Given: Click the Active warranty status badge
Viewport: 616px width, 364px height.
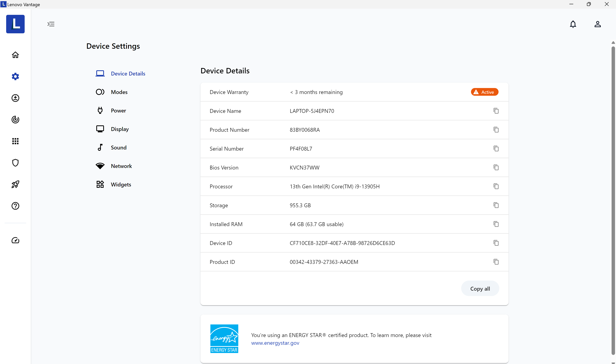Looking at the screenshot, I should point(484,92).
